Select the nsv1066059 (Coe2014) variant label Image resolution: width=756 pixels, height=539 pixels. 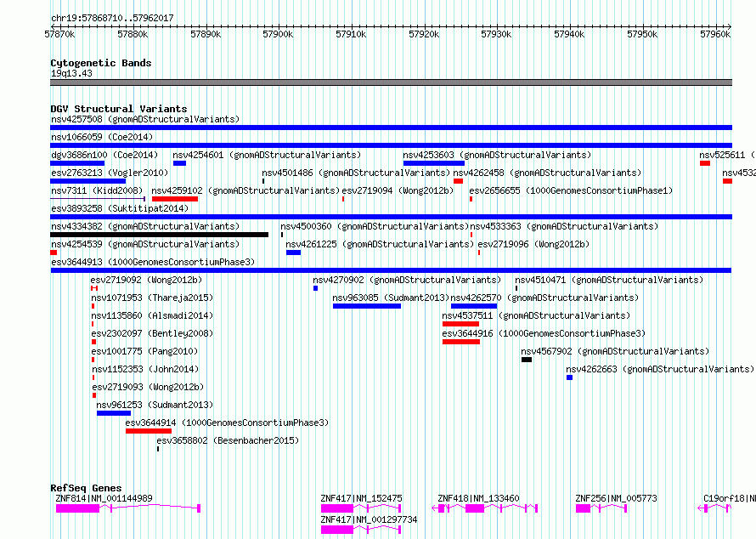[x=102, y=137]
